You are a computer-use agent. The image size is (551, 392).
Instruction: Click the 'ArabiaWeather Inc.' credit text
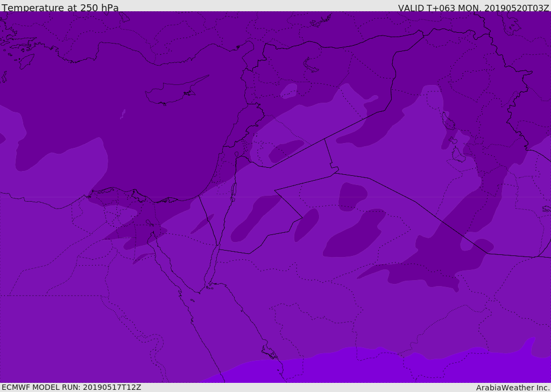point(513,388)
